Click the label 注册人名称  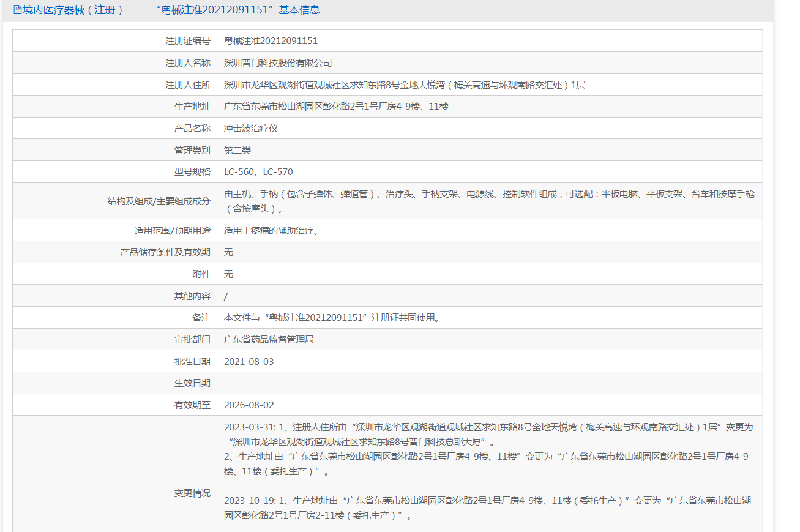[x=188, y=63]
